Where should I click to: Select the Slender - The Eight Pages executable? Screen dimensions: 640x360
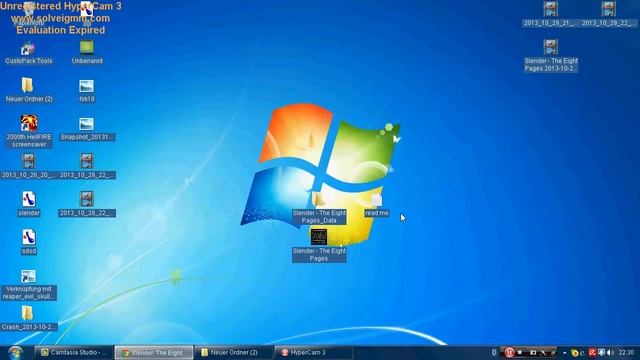(319, 246)
